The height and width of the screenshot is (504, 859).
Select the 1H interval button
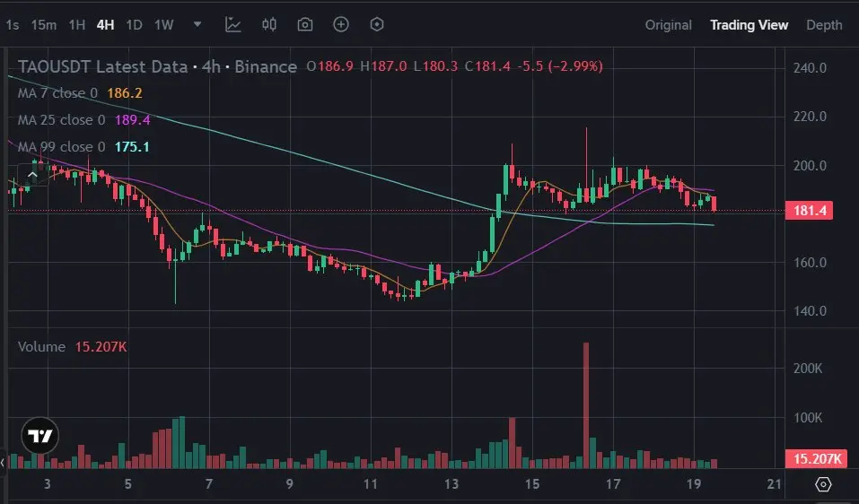pyautogui.click(x=76, y=25)
